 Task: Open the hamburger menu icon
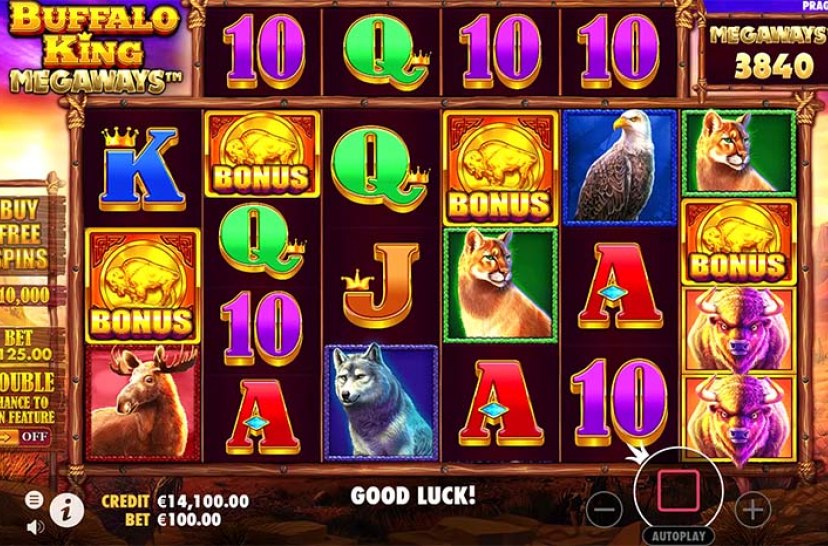34,500
